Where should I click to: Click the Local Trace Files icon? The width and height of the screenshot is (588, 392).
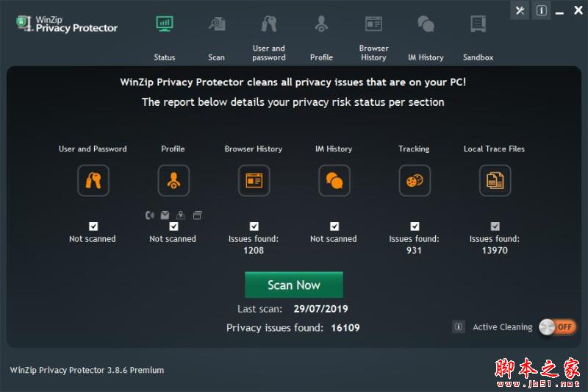pyautogui.click(x=495, y=180)
